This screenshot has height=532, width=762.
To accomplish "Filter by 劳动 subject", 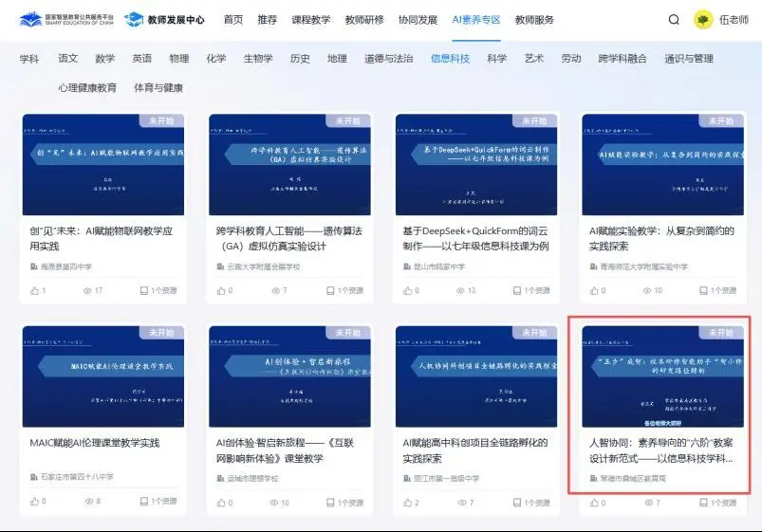I will (x=571, y=59).
